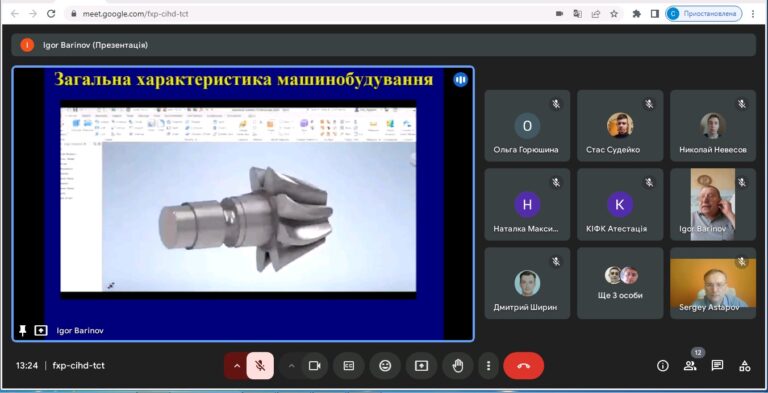Select the Дмитрий Ширин participant tile
The height and width of the screenshot is (393, 768).
coord(527,283)
